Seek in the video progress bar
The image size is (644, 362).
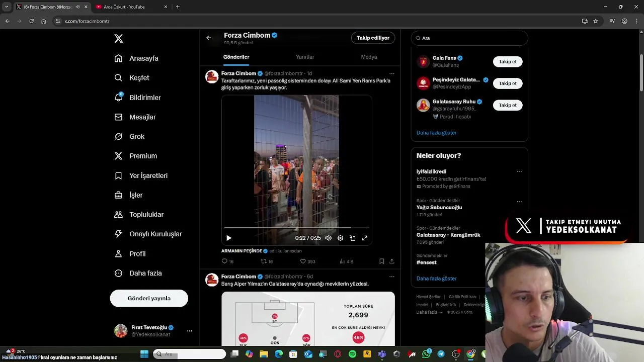click(x=297, y=228)
